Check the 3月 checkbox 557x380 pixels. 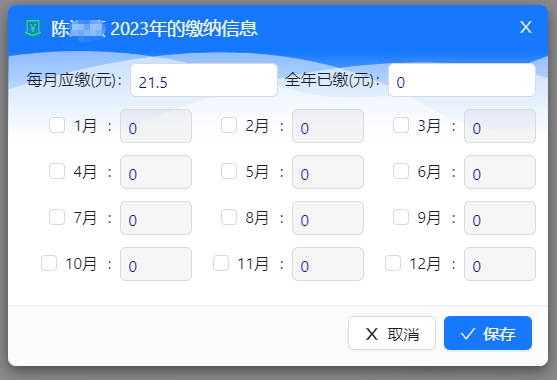coord(401,125)
